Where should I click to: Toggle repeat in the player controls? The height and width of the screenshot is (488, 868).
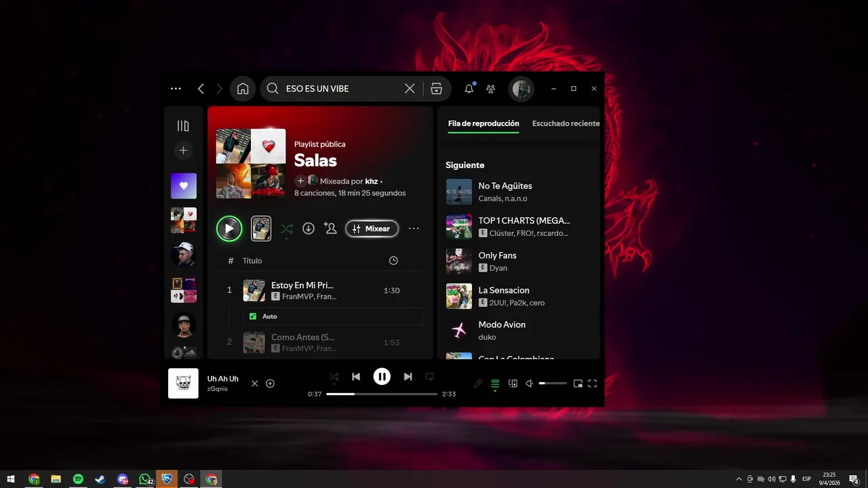pyautogui.click(x=429, y=377)
